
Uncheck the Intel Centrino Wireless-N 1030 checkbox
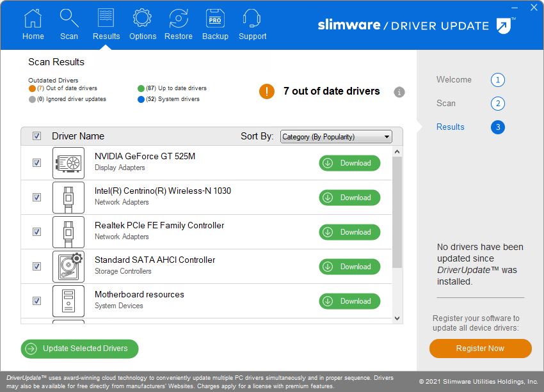tap(36, 197)
